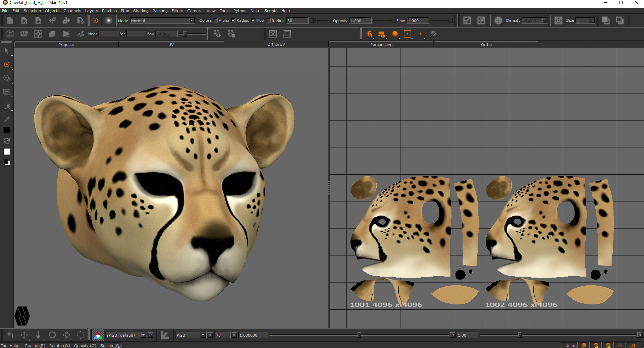Select the arrow Select tool
The width and height of the screenshot is (644, 348).
(6, 51)
